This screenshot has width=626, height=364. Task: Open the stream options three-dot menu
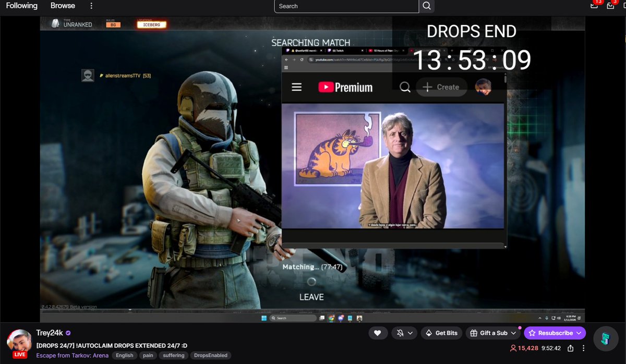pyautogui.click(x=583, y=348)
